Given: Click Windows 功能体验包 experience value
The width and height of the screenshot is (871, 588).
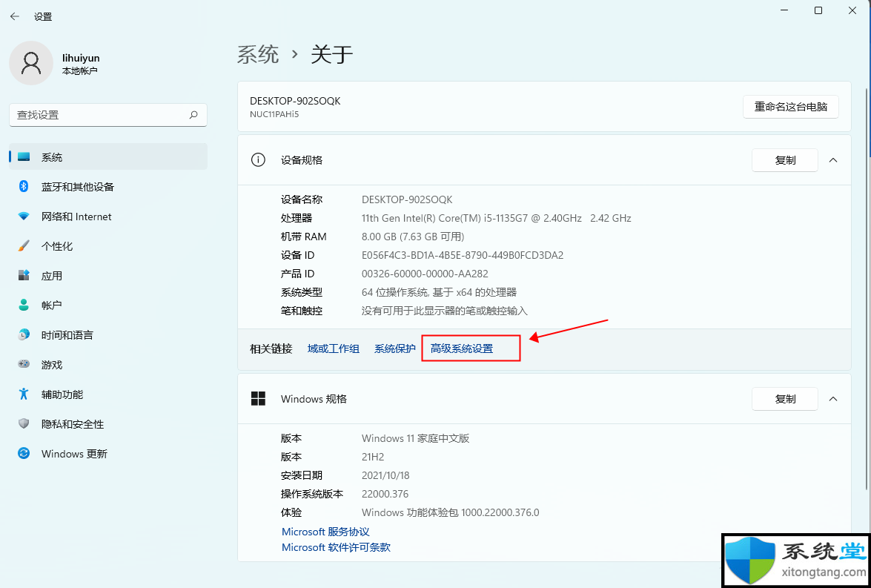Looking at the screenshot, I should pos(451,512).
